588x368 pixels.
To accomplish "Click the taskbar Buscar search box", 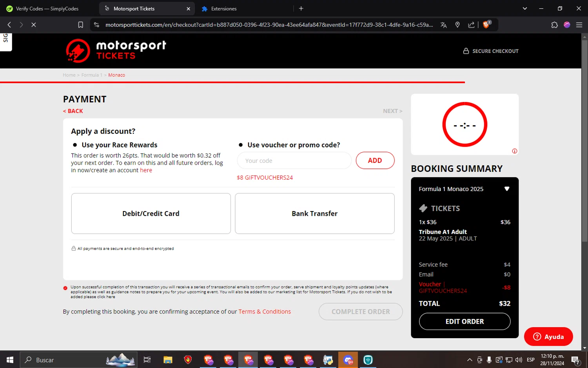I will click(78, 360).
